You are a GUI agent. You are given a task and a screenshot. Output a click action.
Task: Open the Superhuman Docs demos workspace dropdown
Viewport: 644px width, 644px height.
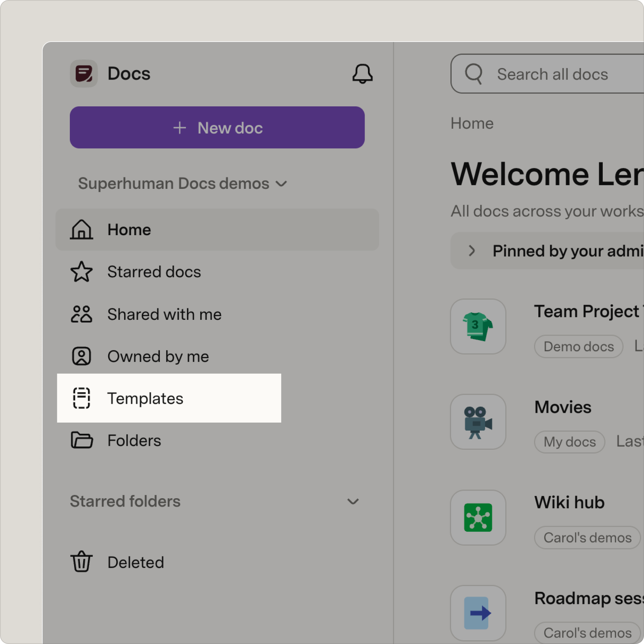point(183,183)
